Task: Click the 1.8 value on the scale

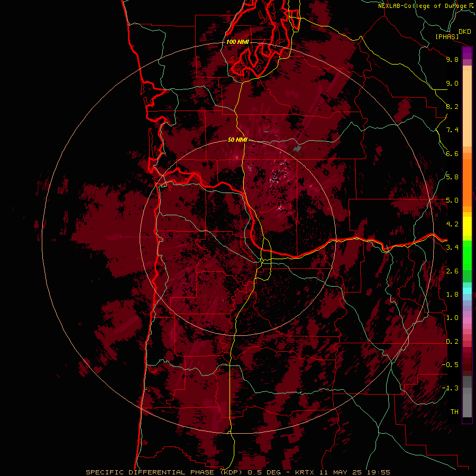Action: (x=452, y=295)
